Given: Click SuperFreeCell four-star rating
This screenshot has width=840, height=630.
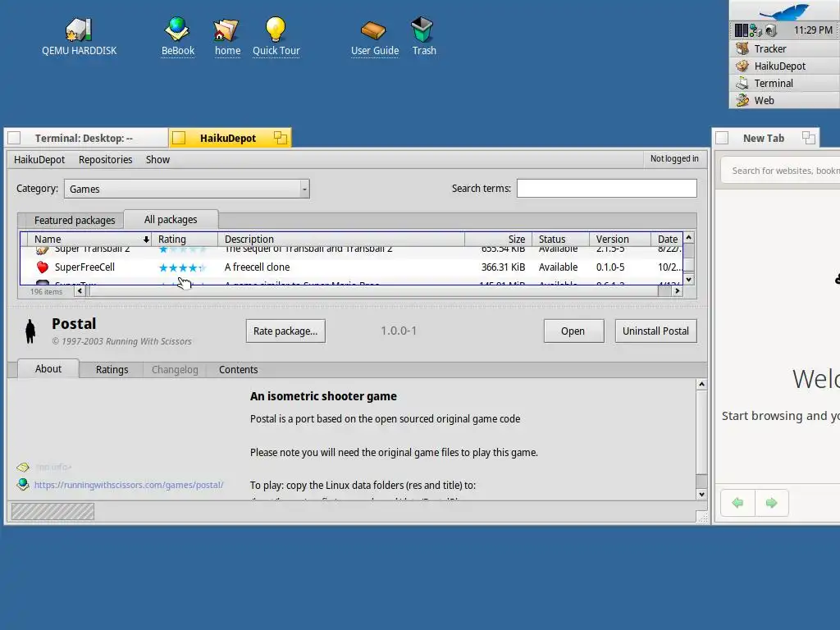Looking at the screenshot, I should pyautogui.click(x=181, y=267).
